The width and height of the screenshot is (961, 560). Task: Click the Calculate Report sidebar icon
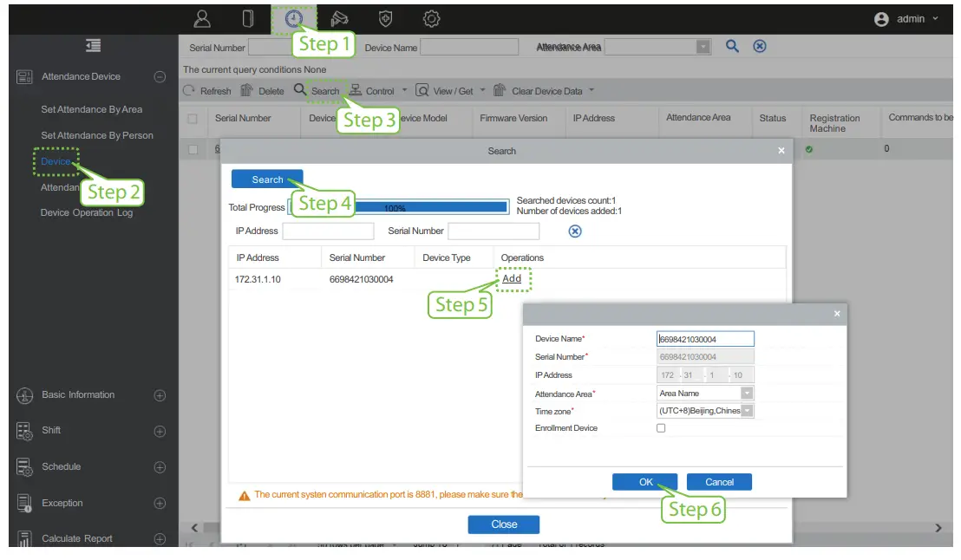pyautogui.click(x=24, y=538)
